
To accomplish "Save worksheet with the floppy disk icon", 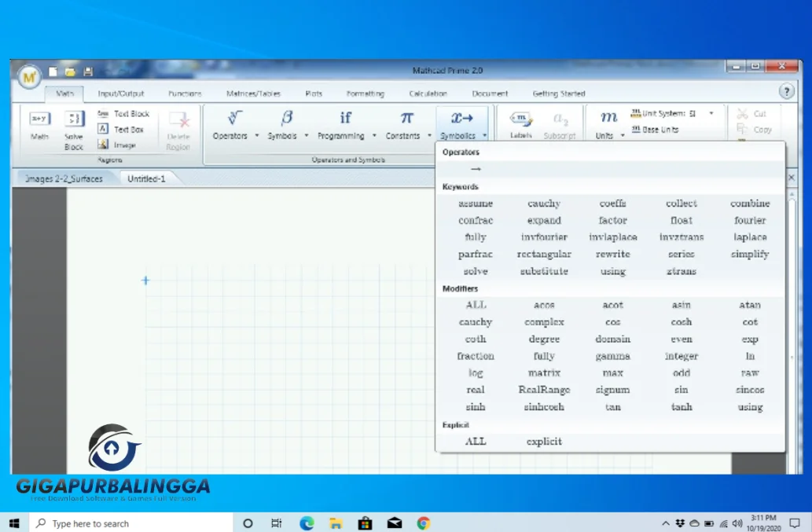I will tap(88, 72).
